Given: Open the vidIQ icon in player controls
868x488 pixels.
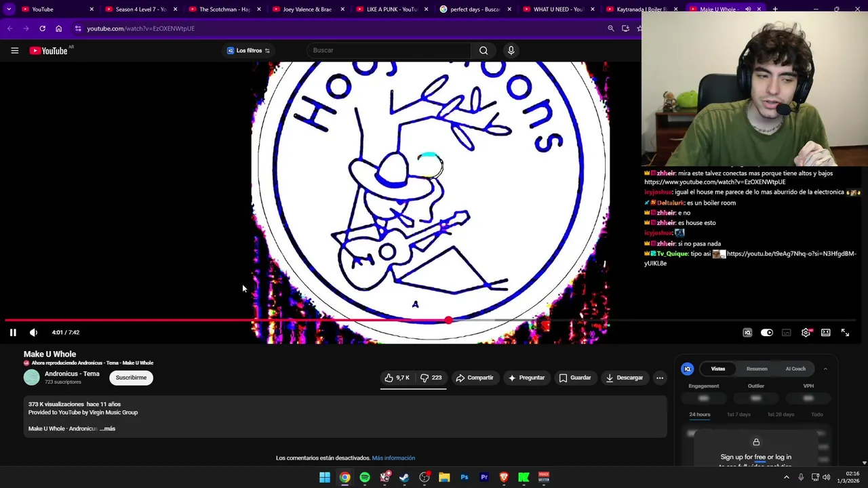Looking at the screenshot, I should pos(747,332).
